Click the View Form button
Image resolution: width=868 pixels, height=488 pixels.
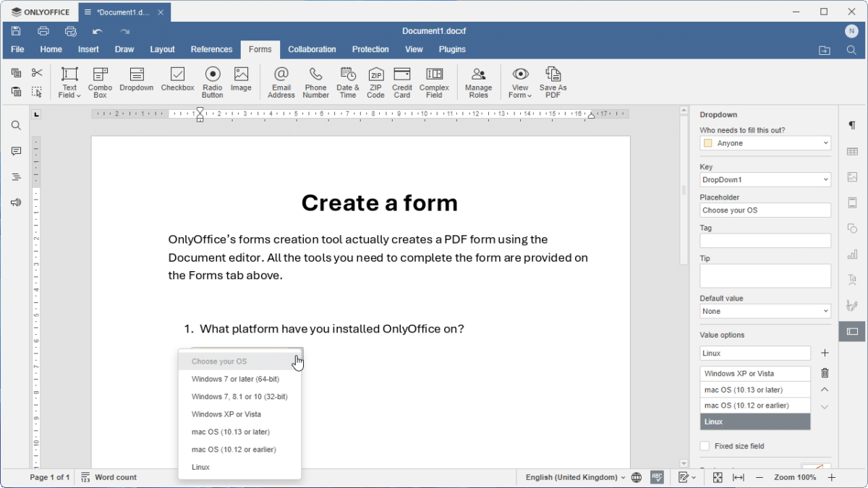click(x=520, y=81)
